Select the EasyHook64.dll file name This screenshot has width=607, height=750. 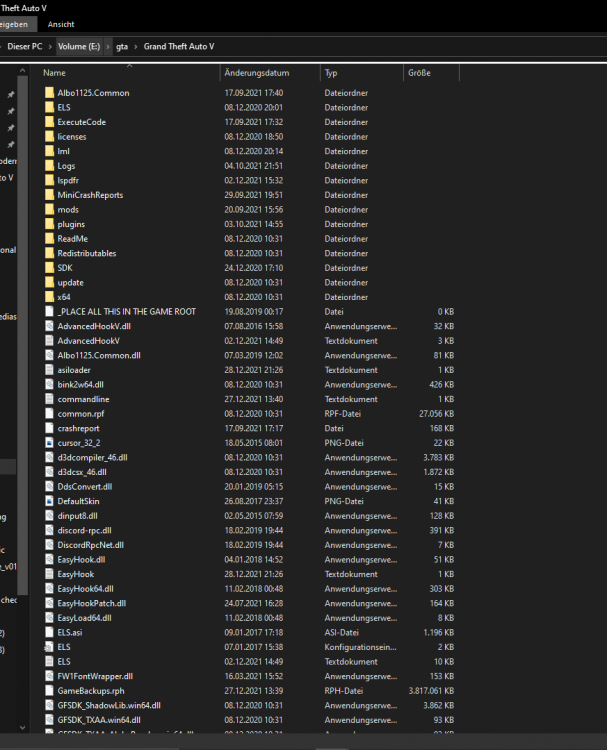86,589
